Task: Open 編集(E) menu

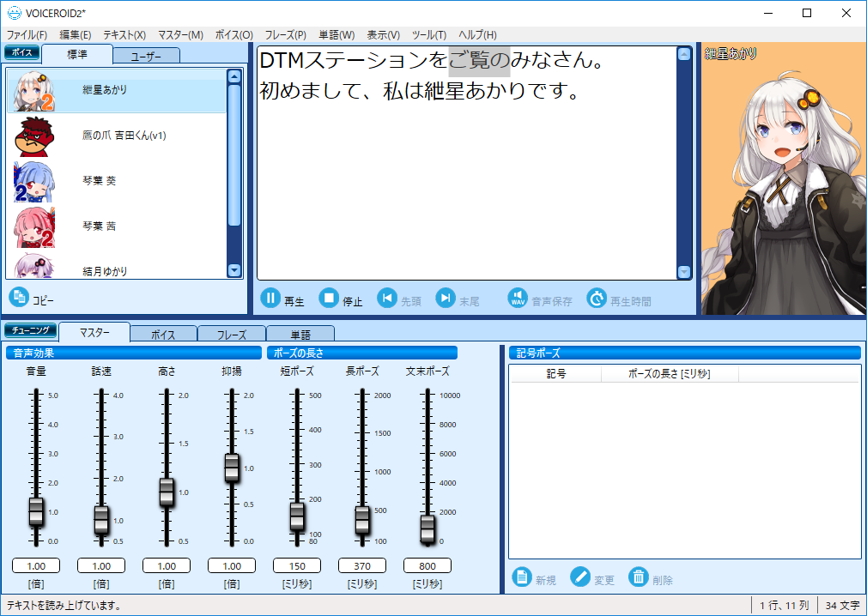Action: tap(76, 35)
